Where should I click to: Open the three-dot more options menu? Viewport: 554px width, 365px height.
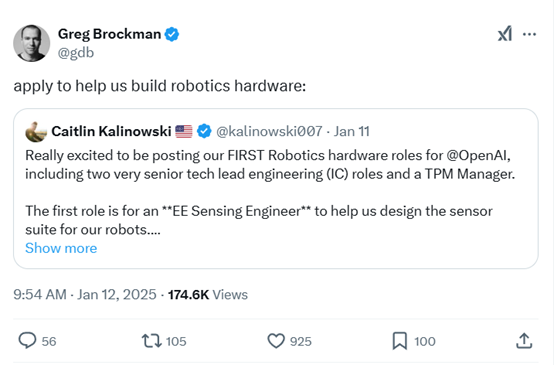coord(529,34)
